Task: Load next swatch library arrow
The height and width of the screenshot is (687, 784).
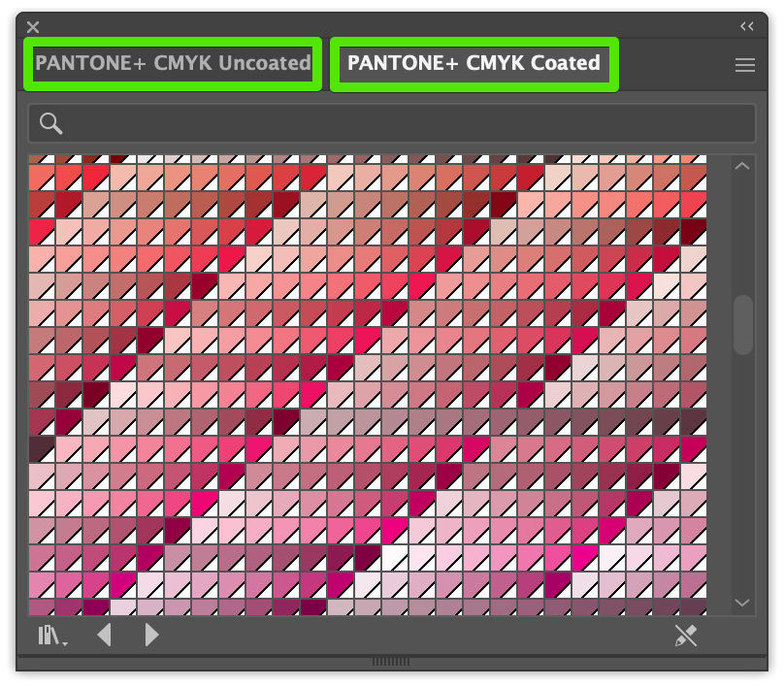Action: (151, 636)
